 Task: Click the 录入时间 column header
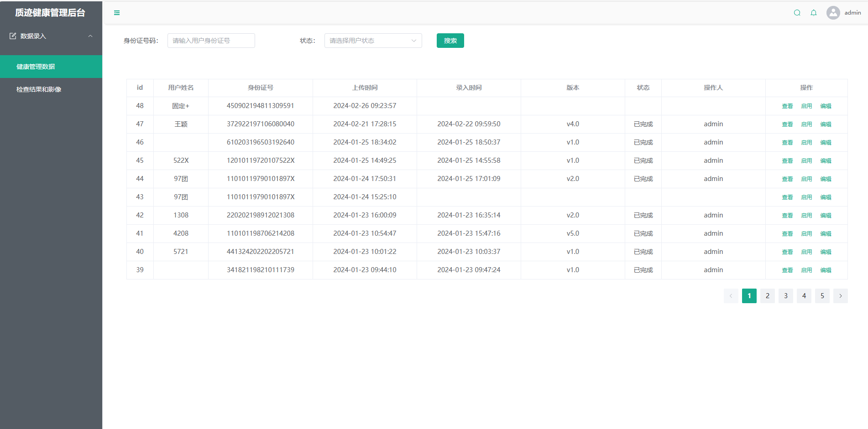[469, 88]
